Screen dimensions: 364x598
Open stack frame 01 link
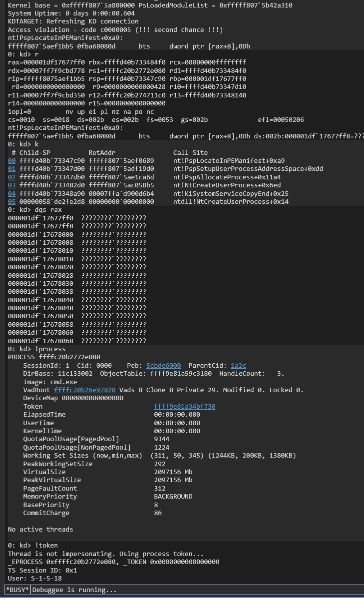click(x=12, y=169)
